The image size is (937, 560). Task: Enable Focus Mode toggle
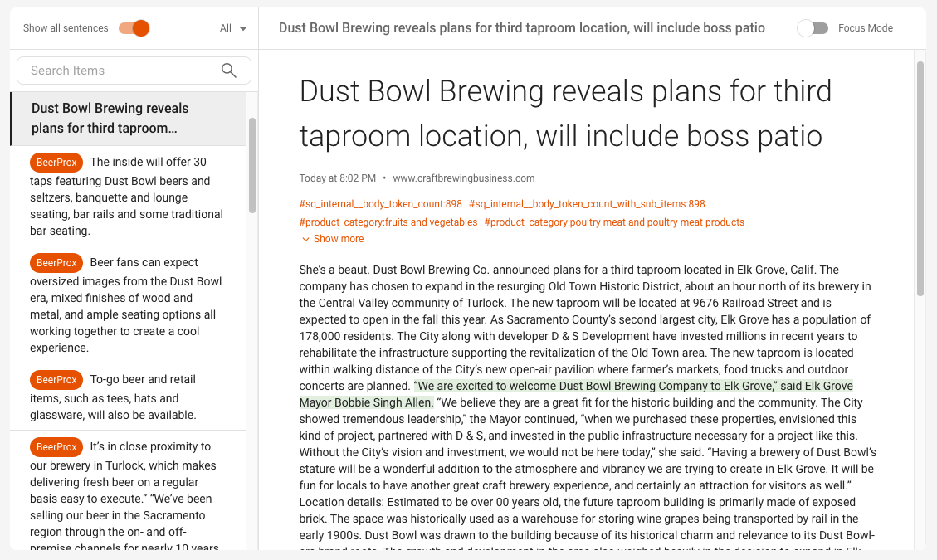point(813,28)
